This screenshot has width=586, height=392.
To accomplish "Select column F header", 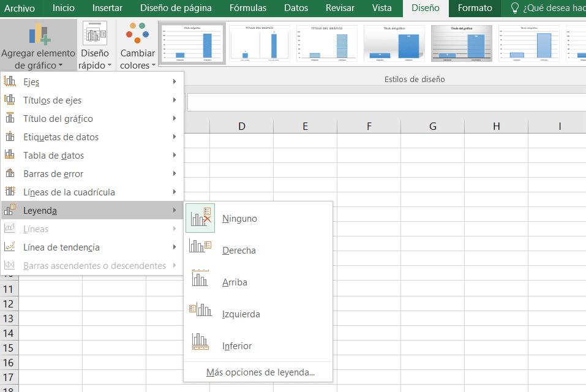I will (x=369, y=126).
